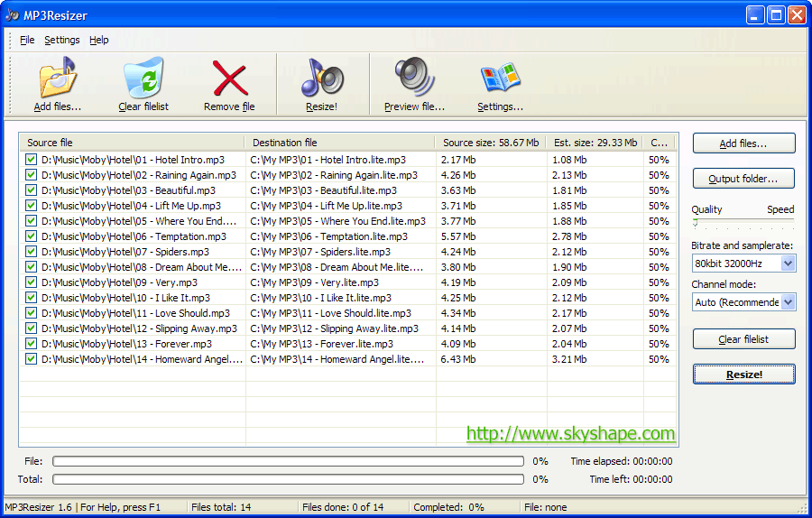Click the File progress bar
The width and height of the screenshot is (812, 518).
pyautogui.click(x=288, y=461)
